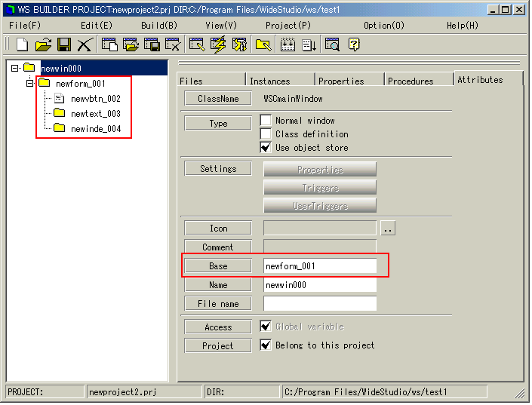The width and height of the screenshot is (532, 405).
Task: Click the ClassName button
Action: pos(218,99)
